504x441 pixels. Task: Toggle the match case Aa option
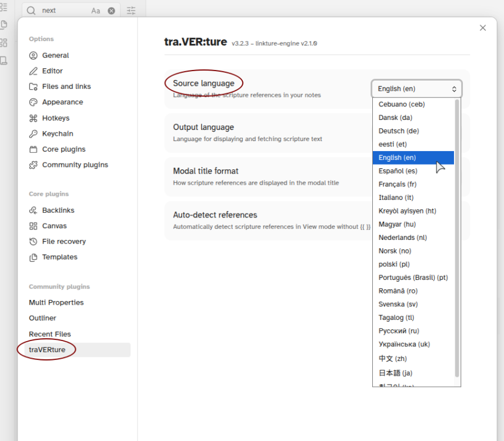pyautogui.click(x=95, y=11)
